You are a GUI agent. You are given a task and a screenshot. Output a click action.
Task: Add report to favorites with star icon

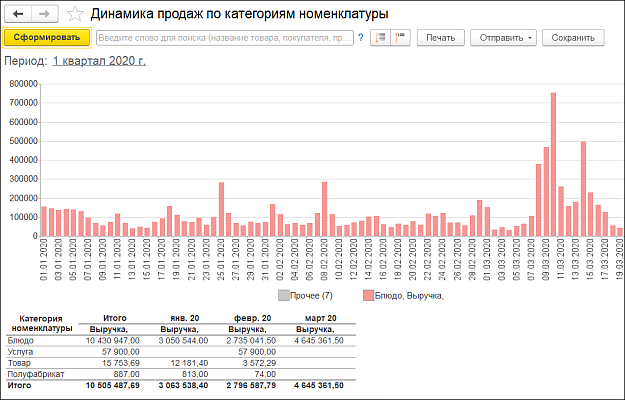(x=77, y=15)
